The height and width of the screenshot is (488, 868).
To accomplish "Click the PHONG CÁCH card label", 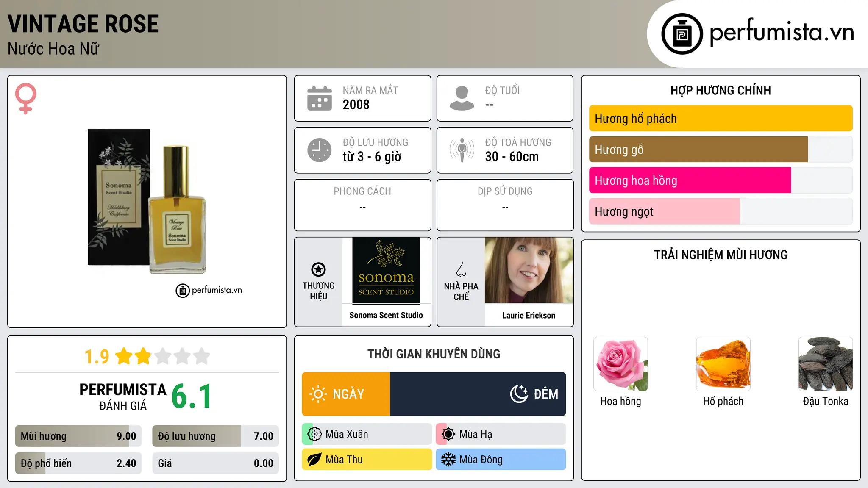I will (x=362, y=191).
